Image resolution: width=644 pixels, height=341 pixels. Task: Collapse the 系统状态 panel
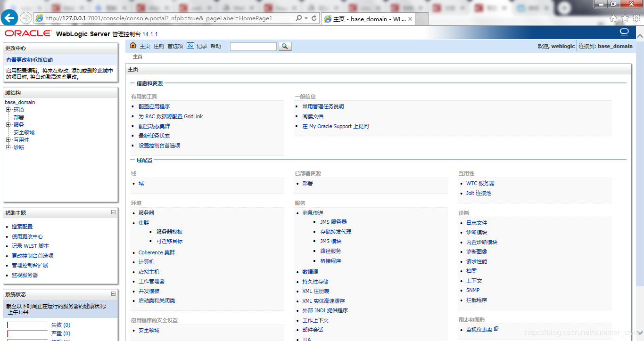point(113,294)
